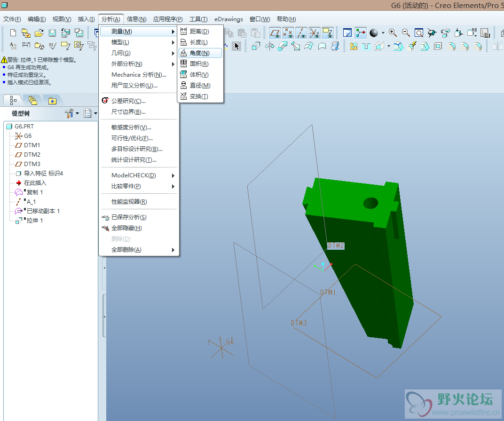
Task: Click 性能监视器(R) menu entry
Action: [x=129, y=202]
